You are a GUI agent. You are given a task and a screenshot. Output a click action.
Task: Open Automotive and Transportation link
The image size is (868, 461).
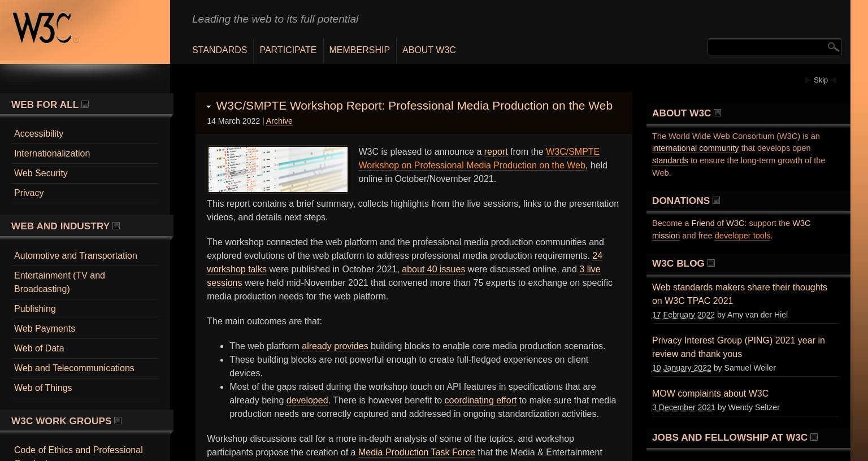click(x=76, y=256)
